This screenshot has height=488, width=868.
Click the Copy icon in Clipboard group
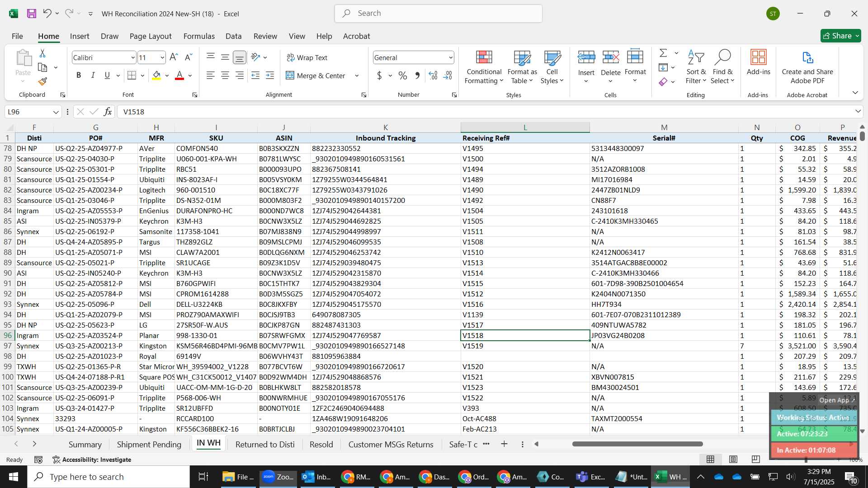(x=42, y=67)
